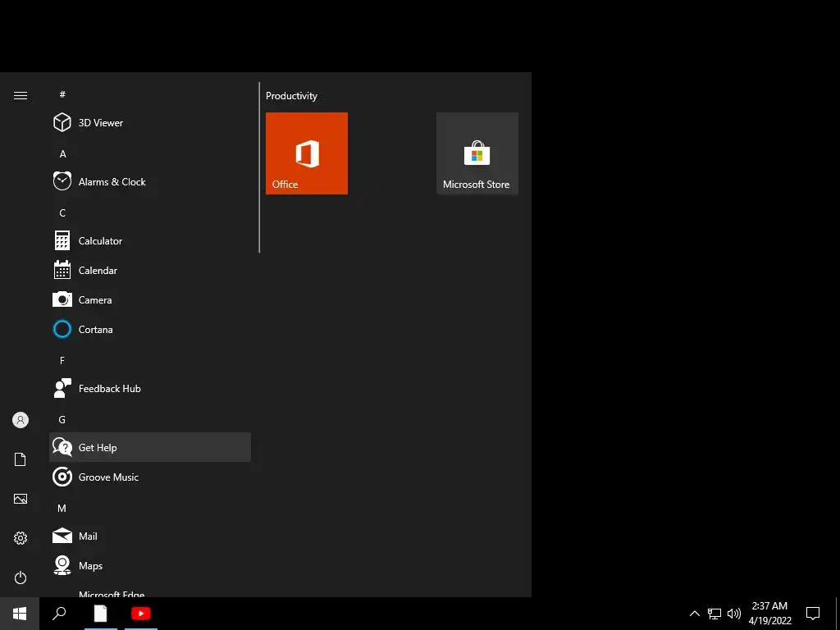Launch the Camera app
Image resolution: width=840 pixels, height=630 pixels.
coord(150,299)
